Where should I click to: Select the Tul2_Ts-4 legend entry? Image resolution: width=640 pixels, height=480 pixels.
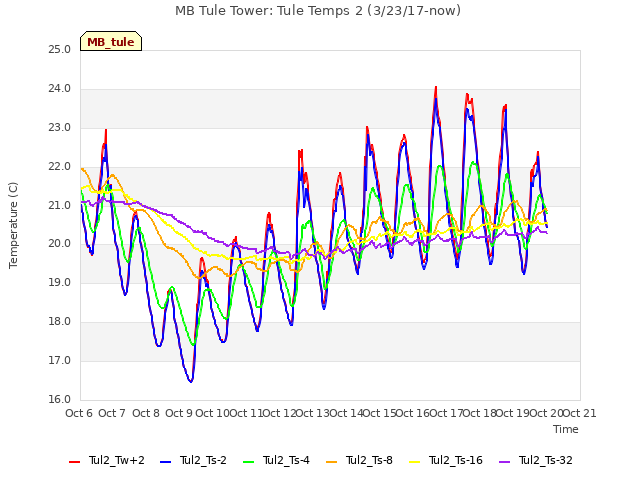pyautogui.click(x=276, y=461)
